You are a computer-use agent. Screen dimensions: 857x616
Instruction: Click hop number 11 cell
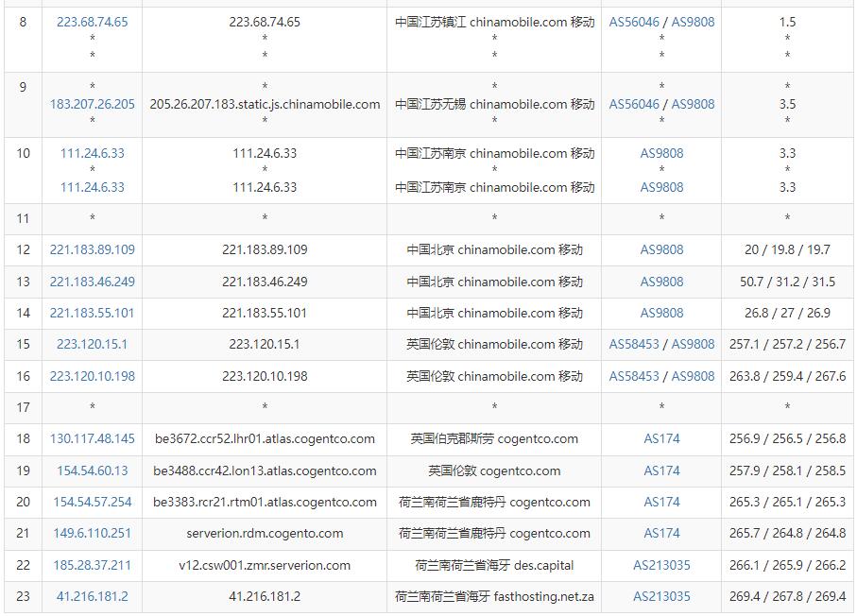coord(23,219)
